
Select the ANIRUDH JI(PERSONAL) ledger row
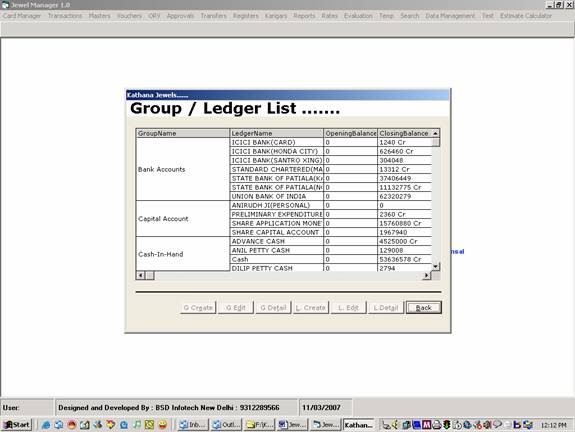coord(276,205)
